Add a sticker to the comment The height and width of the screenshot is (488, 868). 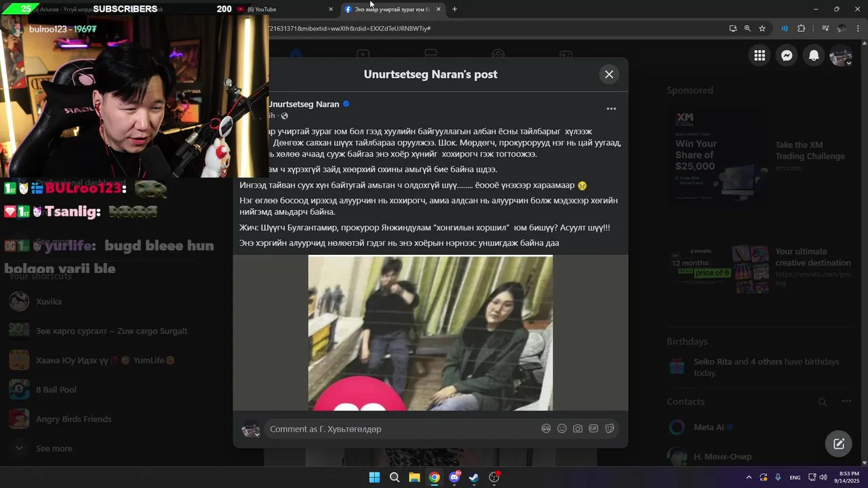(x=610, y=428)
